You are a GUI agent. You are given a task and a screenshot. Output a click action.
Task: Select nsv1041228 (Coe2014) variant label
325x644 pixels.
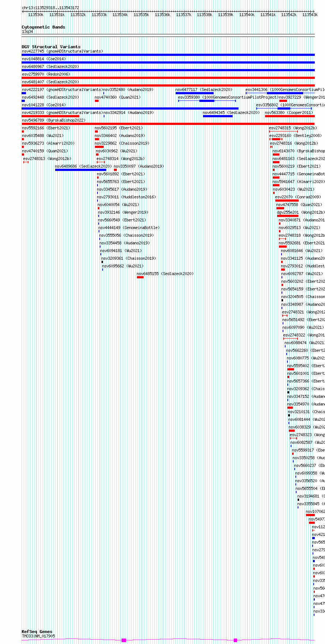point(44,105)
